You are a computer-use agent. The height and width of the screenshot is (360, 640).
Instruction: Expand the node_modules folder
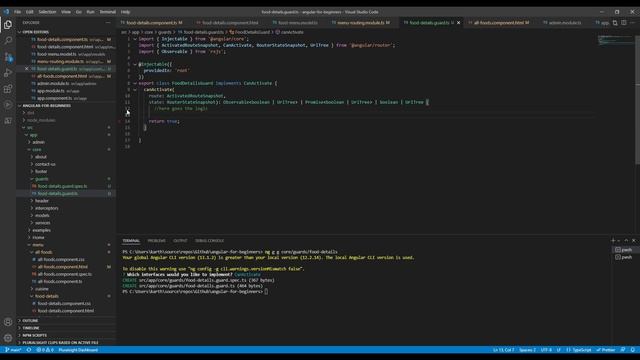tap(41, 120)
